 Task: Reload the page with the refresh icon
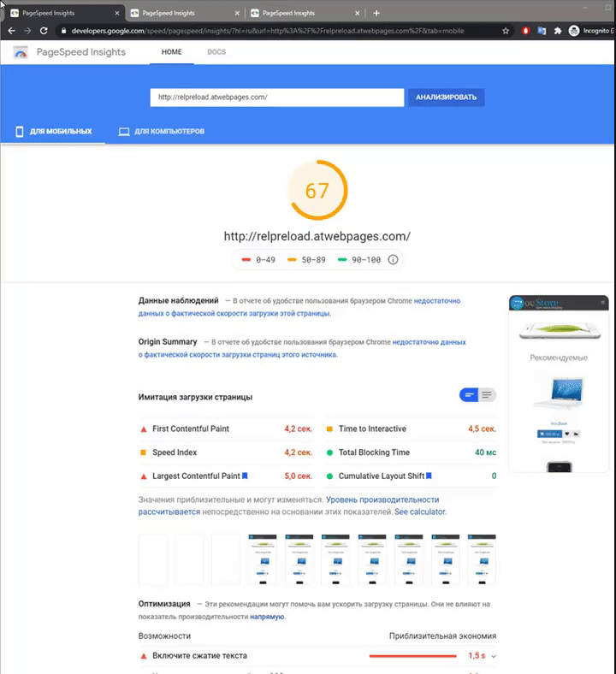[44, 31]
